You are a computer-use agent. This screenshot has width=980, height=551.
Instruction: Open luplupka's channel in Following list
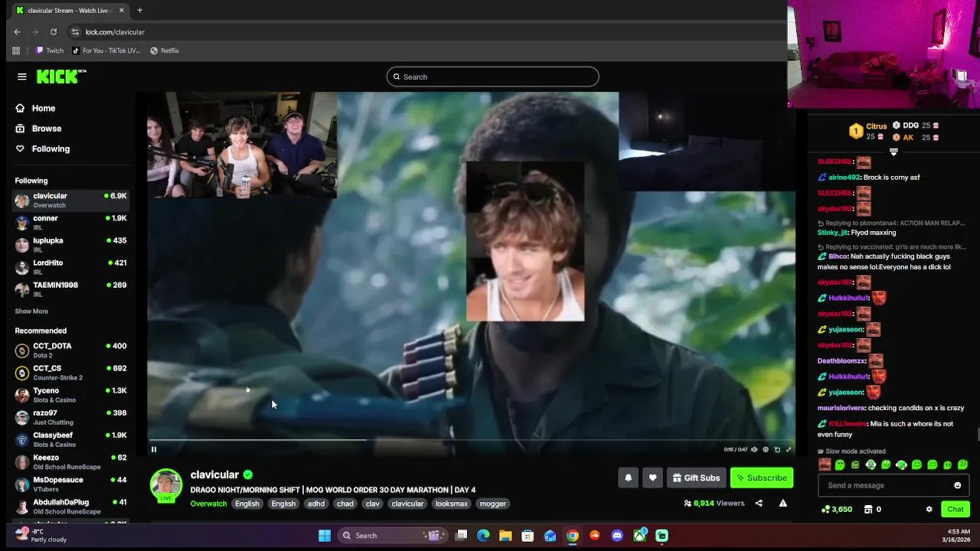tap(70, 245)
